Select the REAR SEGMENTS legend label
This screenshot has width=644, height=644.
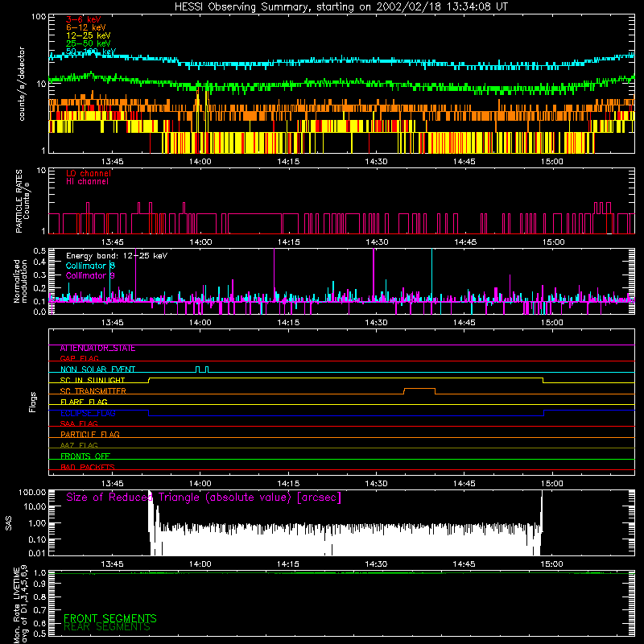[107, 627]
